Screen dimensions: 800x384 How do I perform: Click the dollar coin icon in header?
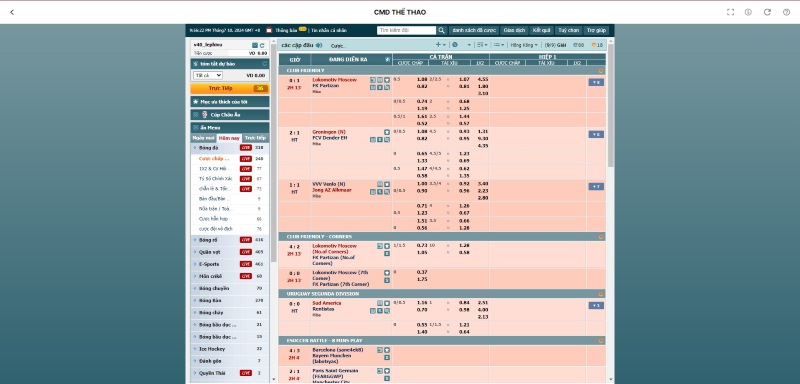pyautogui.click(x=748, y=12)
